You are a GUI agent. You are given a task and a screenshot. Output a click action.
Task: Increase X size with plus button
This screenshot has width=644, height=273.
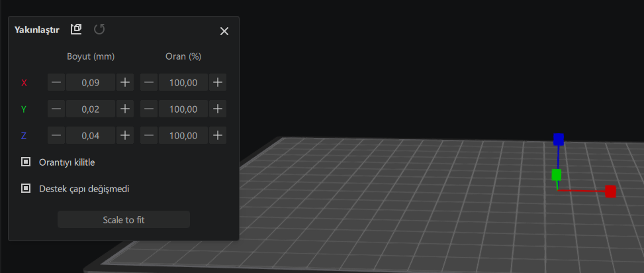coord(125,83)
